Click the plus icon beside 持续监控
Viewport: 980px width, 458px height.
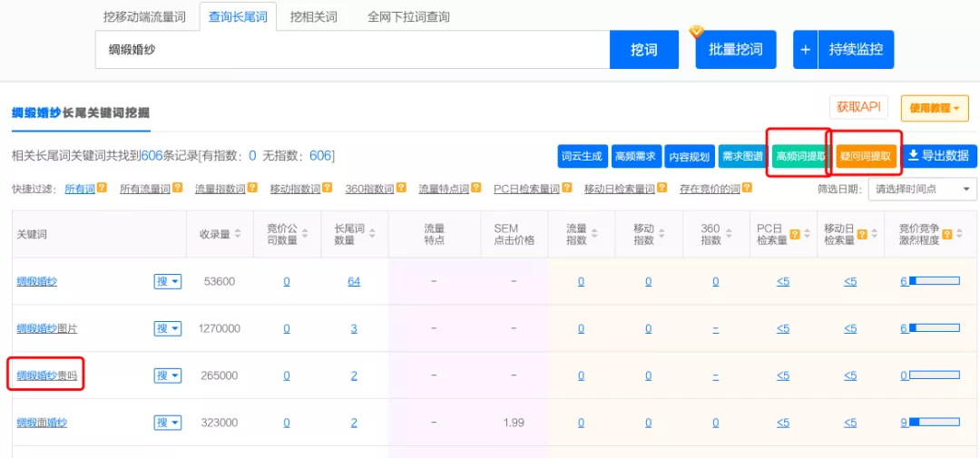(805, 50)
